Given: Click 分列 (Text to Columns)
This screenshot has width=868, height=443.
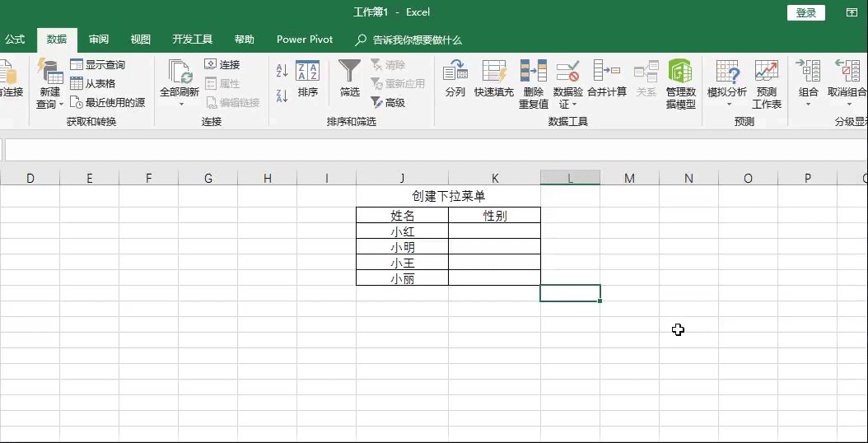Looking at the screenshot, I should point(455,78).
